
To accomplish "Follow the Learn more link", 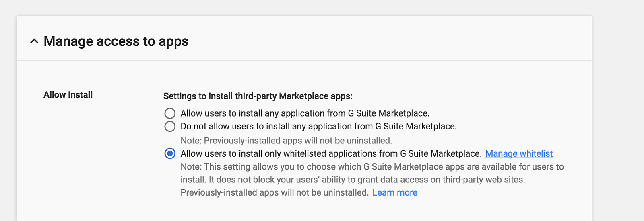I will pos(394,192).
